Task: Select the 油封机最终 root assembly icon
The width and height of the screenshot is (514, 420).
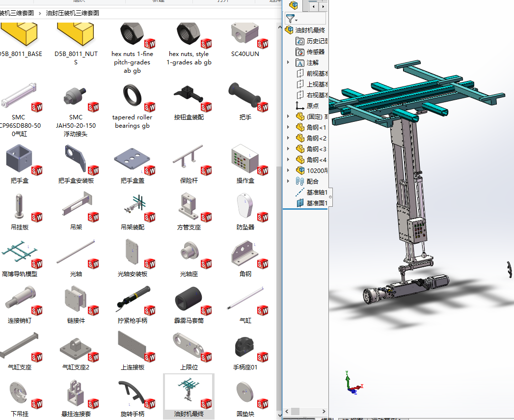Action: pos(289,30)
